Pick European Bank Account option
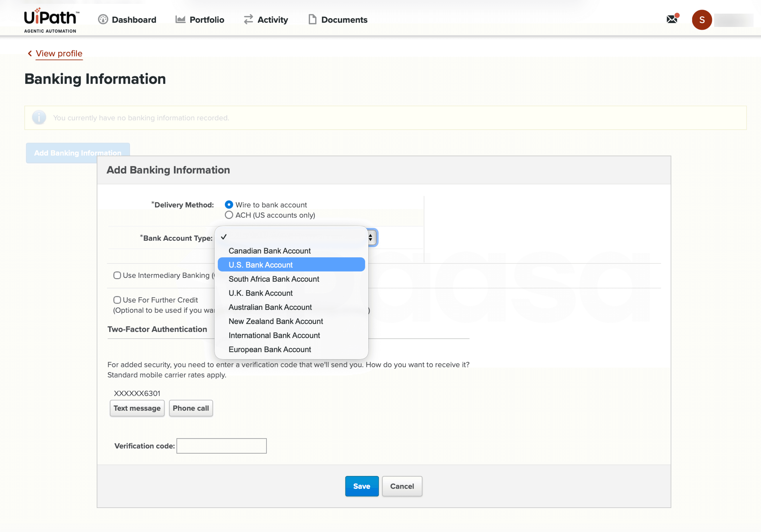 coord(269,349)
